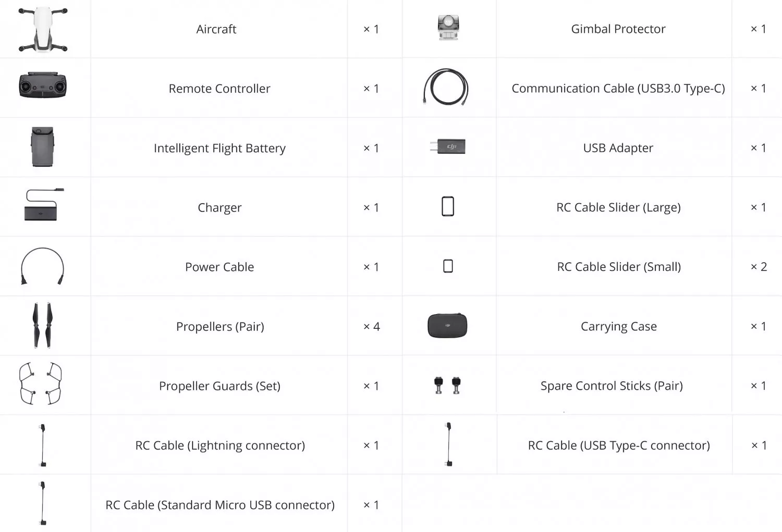The width and height of the screenshot is (782, 532).
Task: Select the Carrying Case image
Action: pos(447,326)
